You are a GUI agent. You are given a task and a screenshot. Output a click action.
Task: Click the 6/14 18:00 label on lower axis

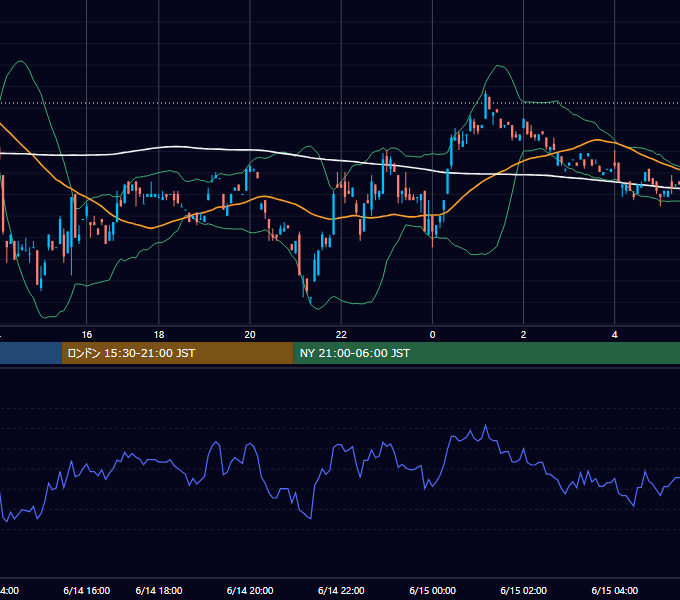coord(159,590)
